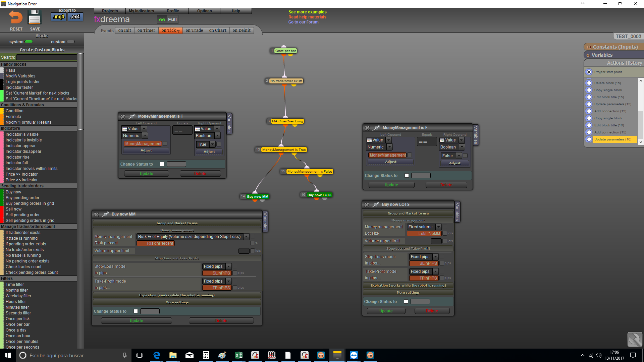
Task: Click pin icon on MoneyManagement is F panel
Action: click(376, 128)
